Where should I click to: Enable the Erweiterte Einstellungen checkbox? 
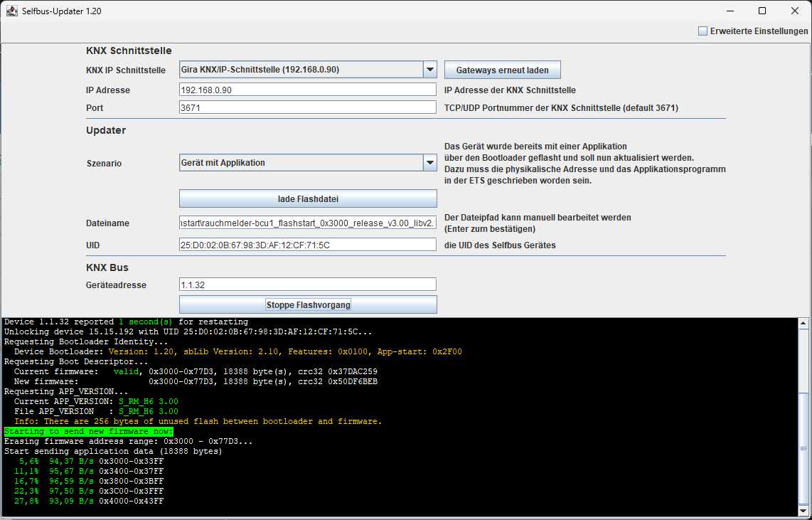point(703,31)
